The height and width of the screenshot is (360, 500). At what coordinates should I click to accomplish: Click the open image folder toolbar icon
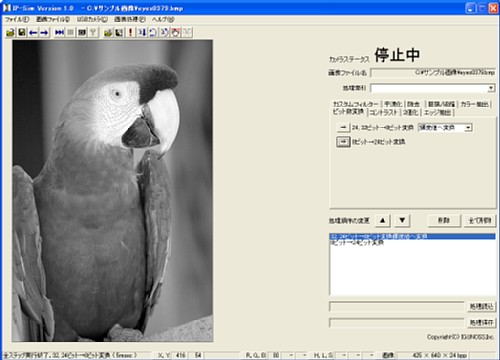10,32
